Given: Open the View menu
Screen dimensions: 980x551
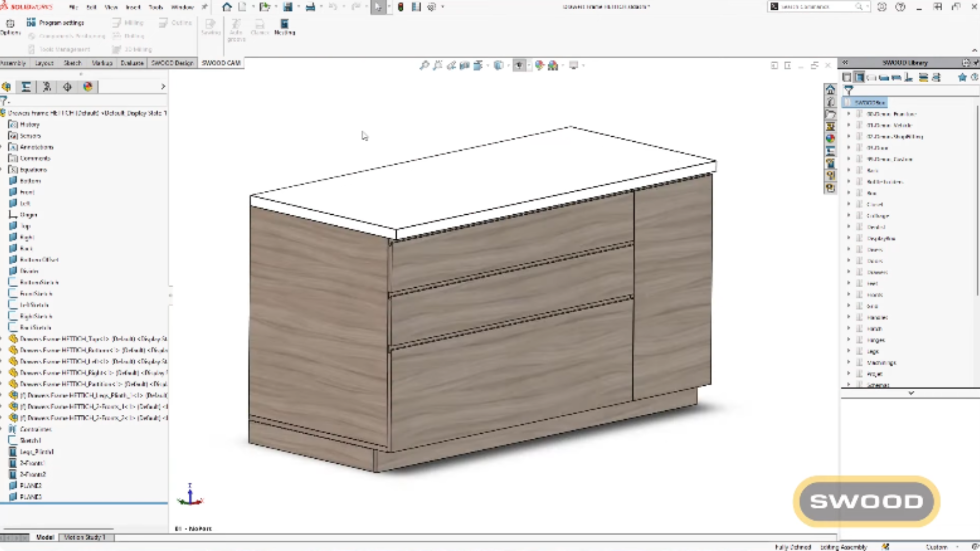Looking at the screenshot, I should [x=111, y=7].
